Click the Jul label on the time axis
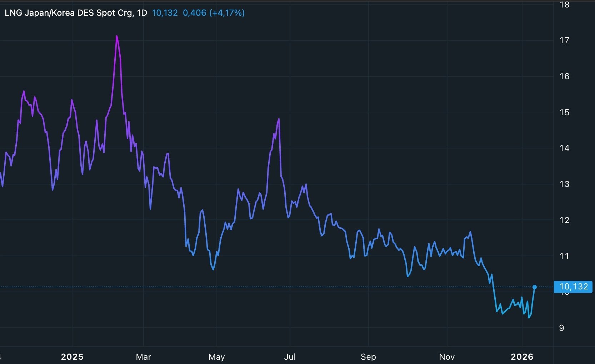This screenshot has width=595, height=364. point(290,357)
